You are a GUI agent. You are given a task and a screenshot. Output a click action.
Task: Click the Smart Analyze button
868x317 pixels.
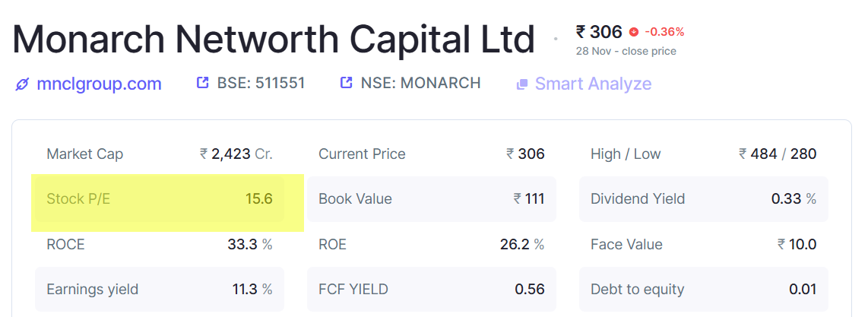pyautogui.click(x=593, y=84)
